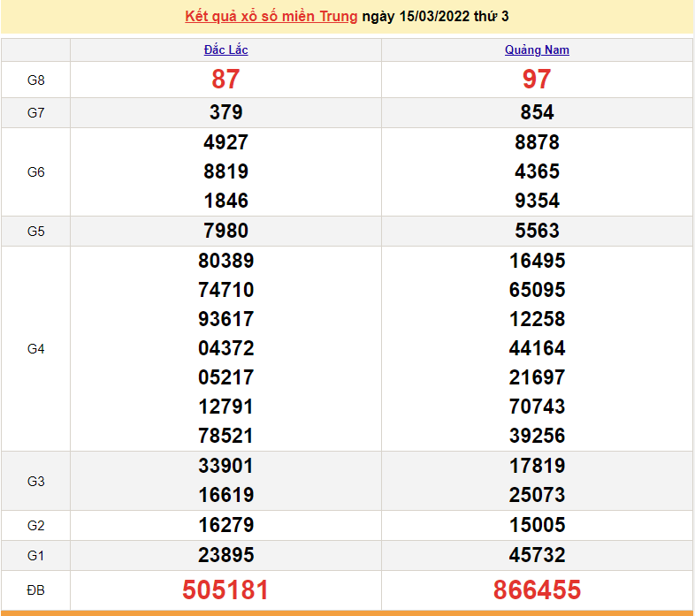
Task: Click the G5 number 5563
Action: [537, 231]
